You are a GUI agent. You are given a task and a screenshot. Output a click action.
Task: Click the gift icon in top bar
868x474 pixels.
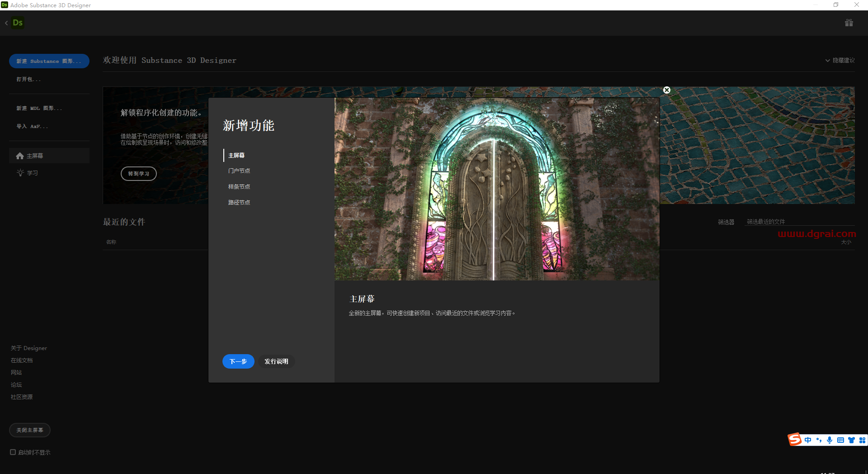849,23
